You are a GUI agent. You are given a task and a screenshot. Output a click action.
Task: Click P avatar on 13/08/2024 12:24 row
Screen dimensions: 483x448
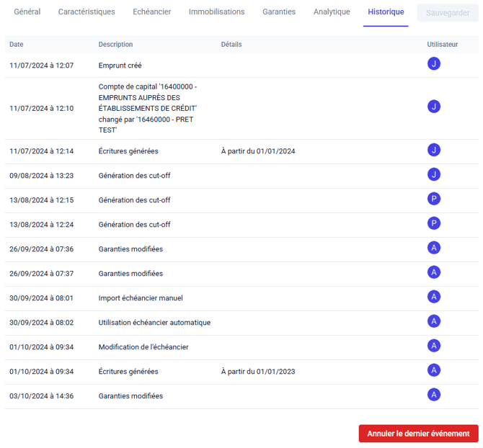pos(433,223)
